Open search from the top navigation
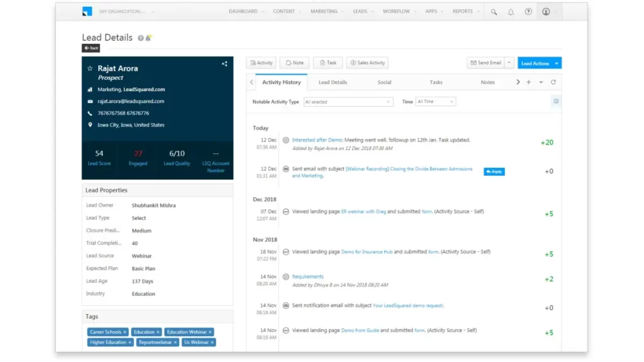 click(x=494, y=11)
